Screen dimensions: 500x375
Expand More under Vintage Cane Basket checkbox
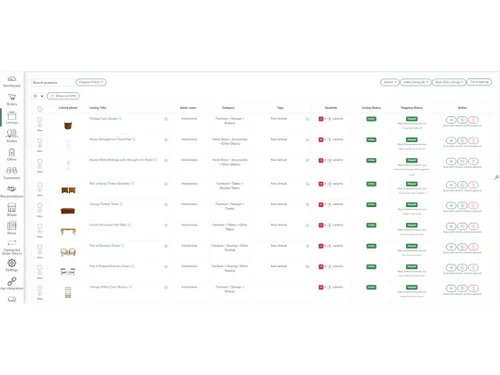(x=40, y=130)
